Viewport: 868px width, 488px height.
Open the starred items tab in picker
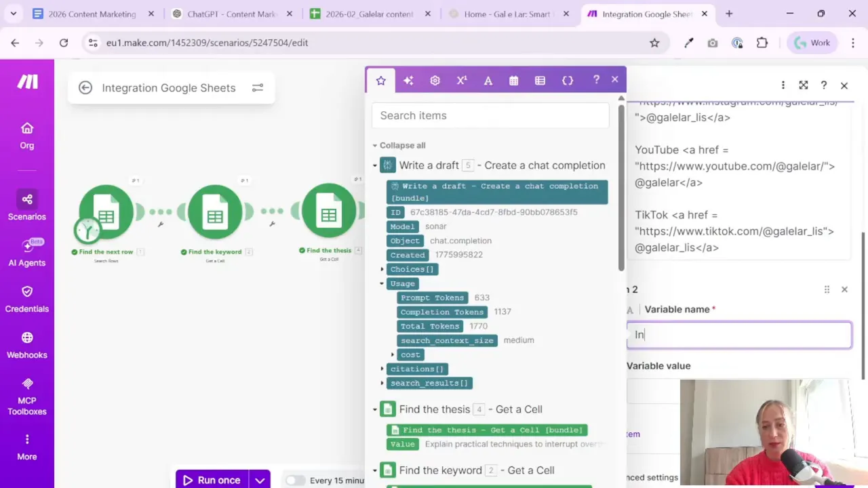[381, 80]
